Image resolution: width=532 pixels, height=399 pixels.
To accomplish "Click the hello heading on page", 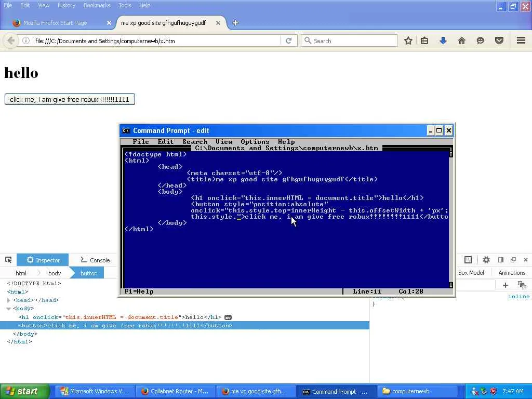I will 21,73.
